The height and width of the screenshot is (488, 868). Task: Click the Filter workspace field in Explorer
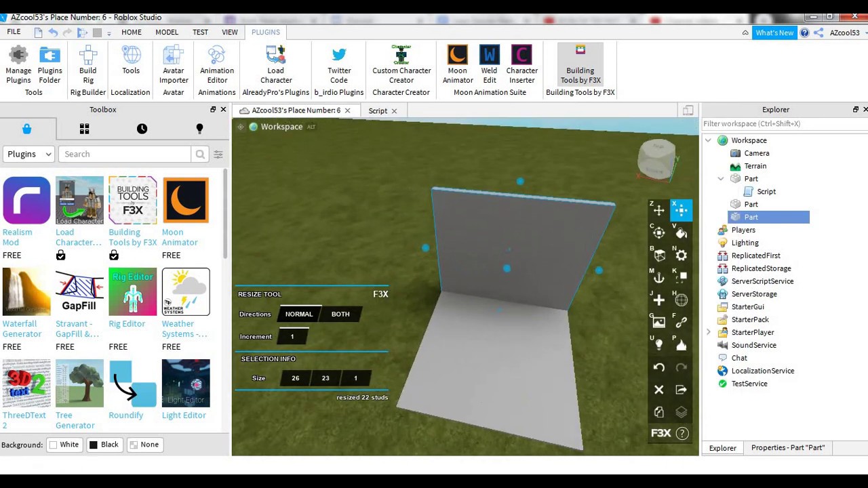[783, 123]
